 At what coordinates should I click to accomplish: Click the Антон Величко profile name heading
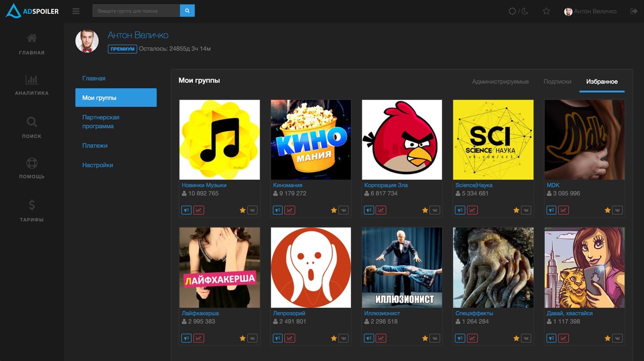[138, 35]
